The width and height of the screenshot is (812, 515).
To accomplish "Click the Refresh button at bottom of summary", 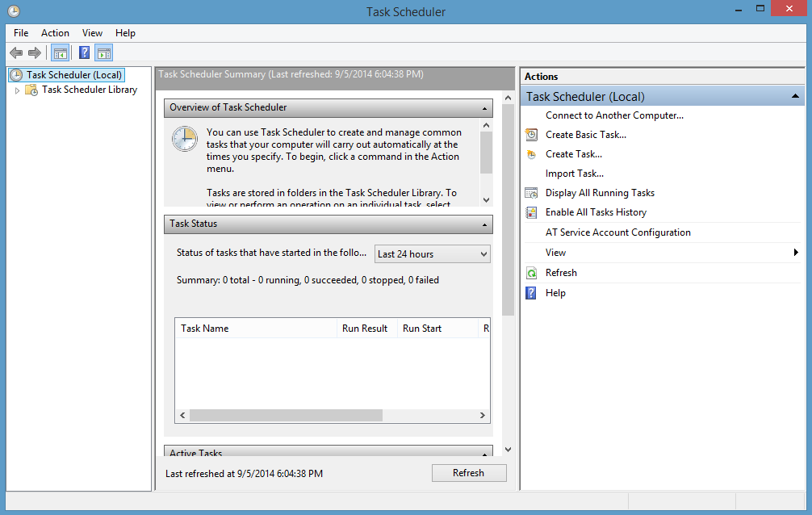I will pyautogui.click(x=469, y=473).
